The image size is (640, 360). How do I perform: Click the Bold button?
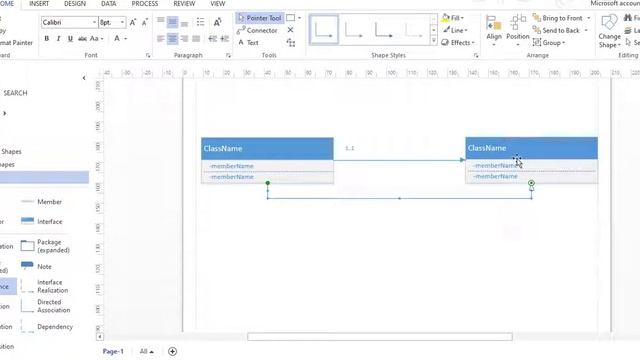pyautogui.click(x=47, y=38)
